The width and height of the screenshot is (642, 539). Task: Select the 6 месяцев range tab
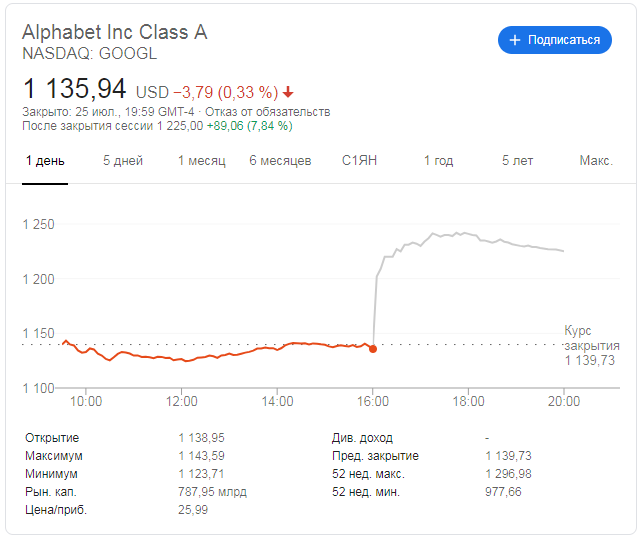point(280,161)
